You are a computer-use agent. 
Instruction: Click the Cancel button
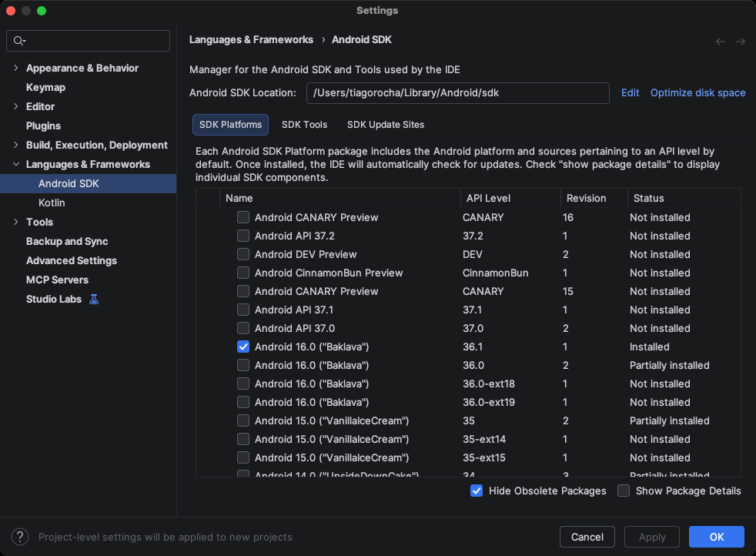click(x=587, y=537)
